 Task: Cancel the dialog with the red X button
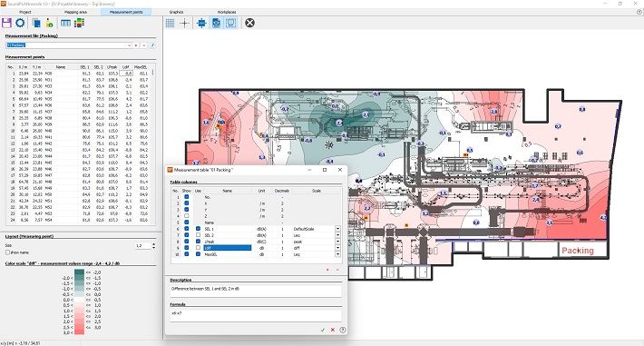(333, 330)
